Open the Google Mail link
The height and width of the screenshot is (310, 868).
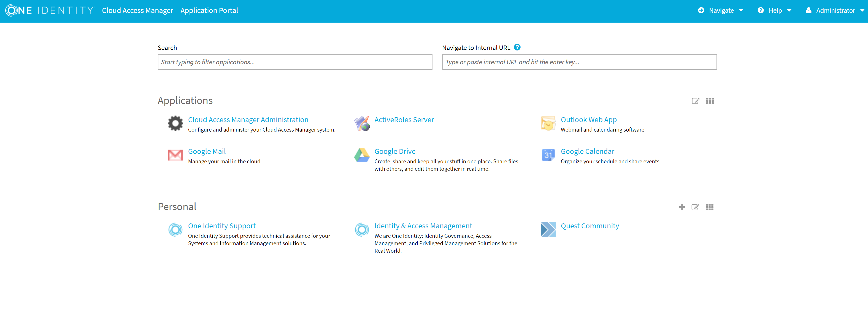pyautogui.click(x=207, y=151)
